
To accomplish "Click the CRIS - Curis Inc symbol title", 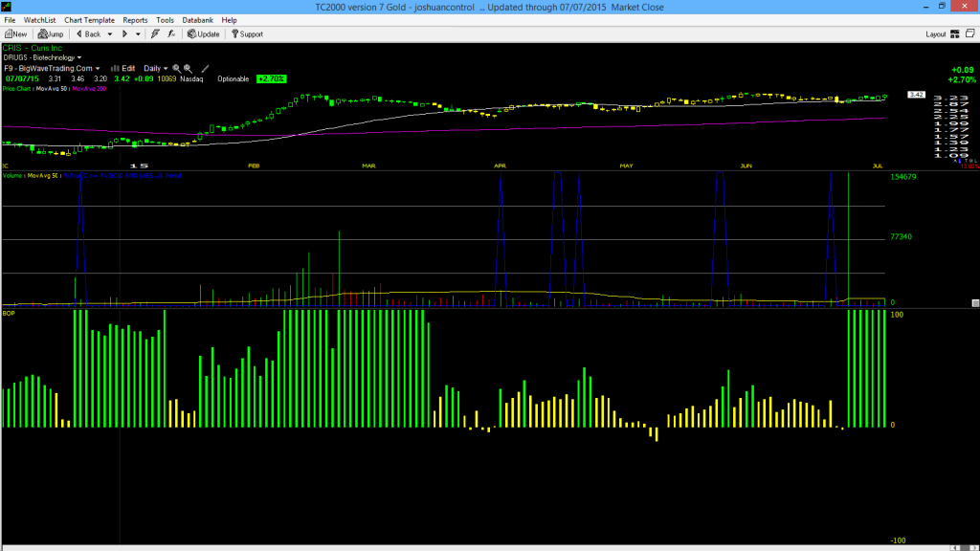I will coord(33,48).
